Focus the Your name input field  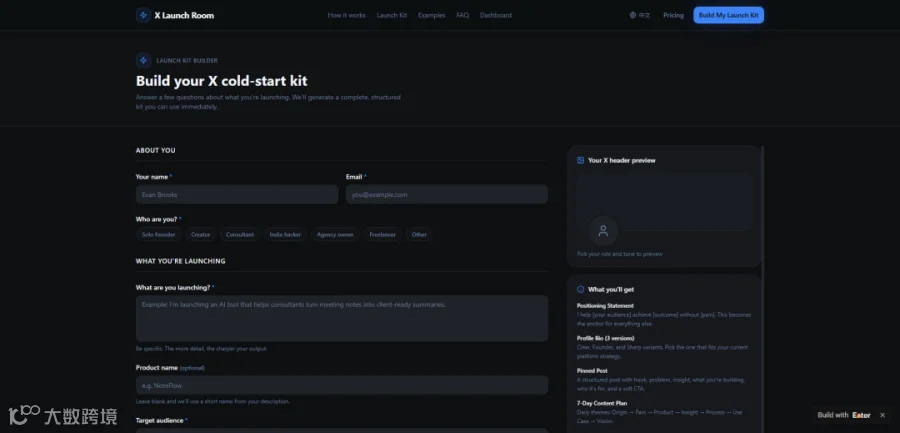[237, 194]
